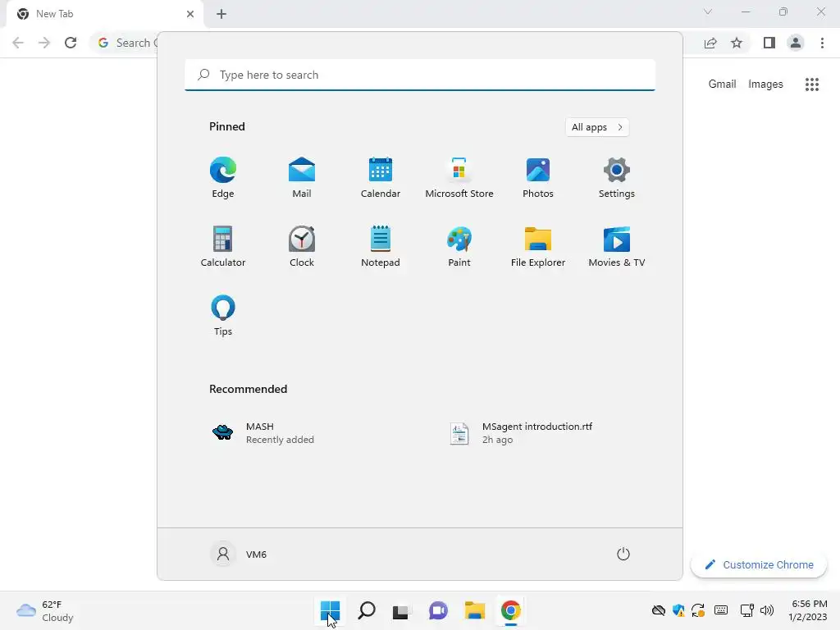Open the weather widget showing 62°F Cloudy
The width and height of the screenshot is (840, 630).
[45, 610]
